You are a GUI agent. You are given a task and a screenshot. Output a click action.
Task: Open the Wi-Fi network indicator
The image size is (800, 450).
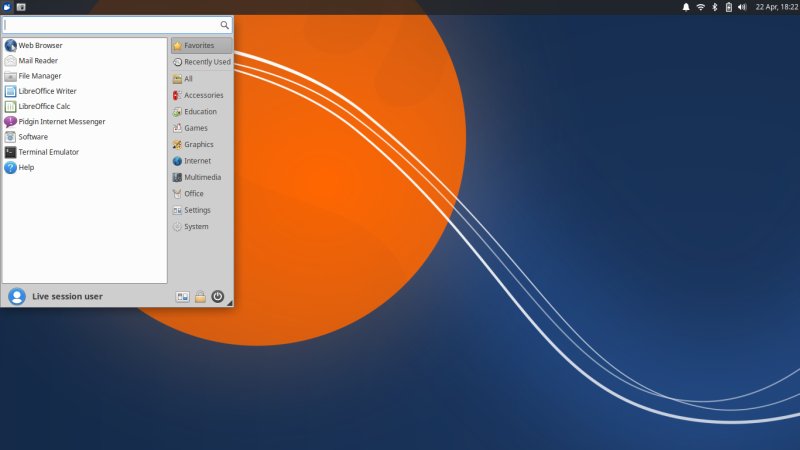[701, 7]
